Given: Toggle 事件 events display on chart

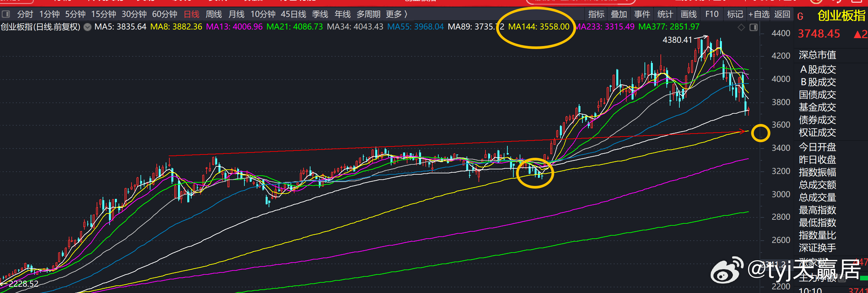Looking at the screenshot, I should click(642, 14).
